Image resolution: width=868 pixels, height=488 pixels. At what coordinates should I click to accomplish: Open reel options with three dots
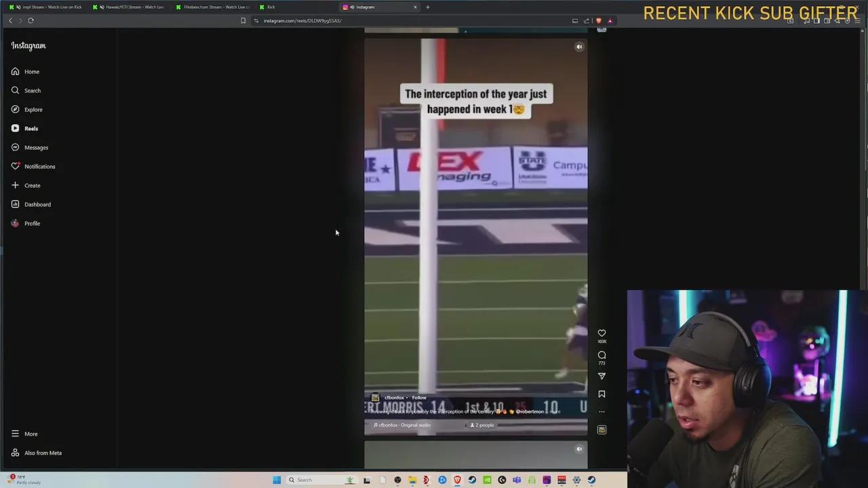pos(601,411)
